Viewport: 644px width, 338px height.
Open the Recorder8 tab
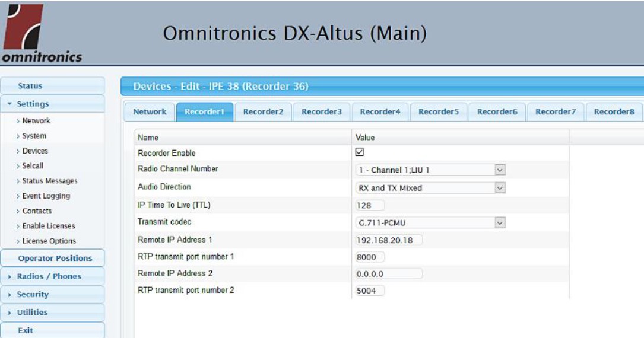tap(614, 111)
